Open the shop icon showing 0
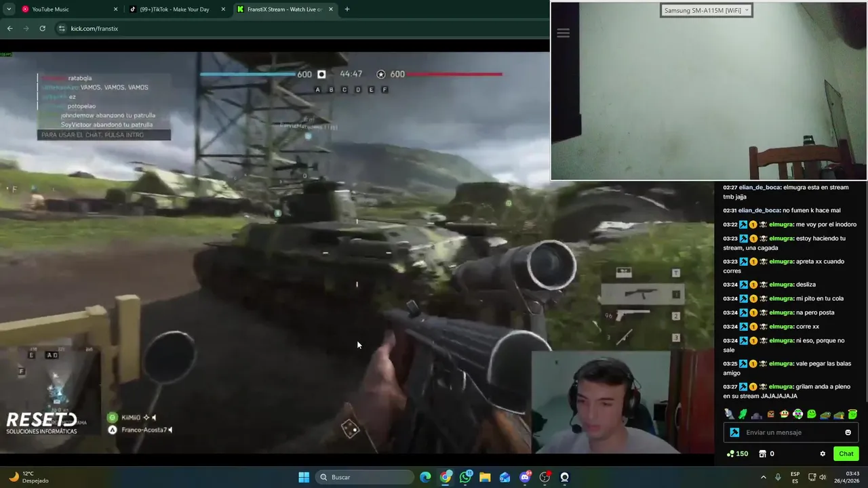Viewport: 868px width, 488px height. [766, 453]
